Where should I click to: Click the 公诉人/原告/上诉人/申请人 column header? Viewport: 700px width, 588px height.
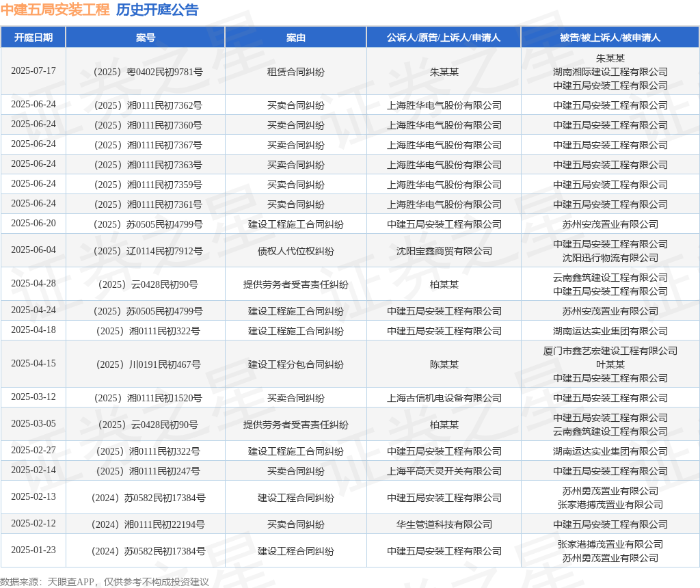pos(444,38)
